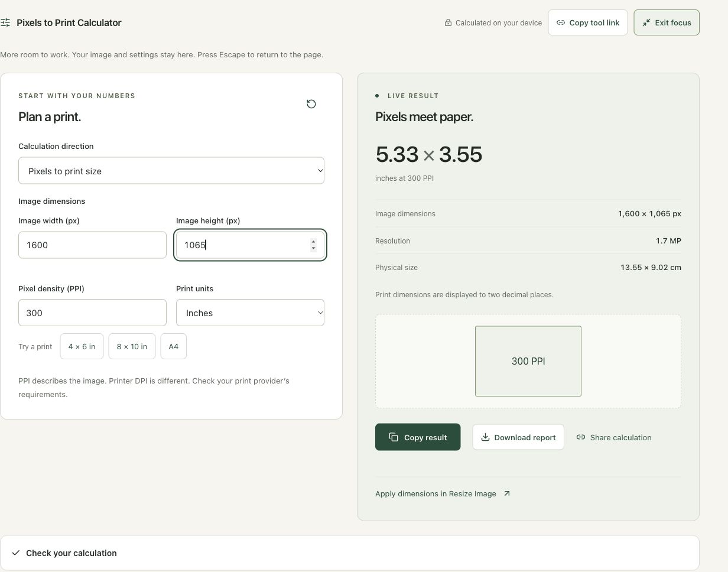Open the Print units Inches dropdown
The image size is (728, 572).
[250, 313]
